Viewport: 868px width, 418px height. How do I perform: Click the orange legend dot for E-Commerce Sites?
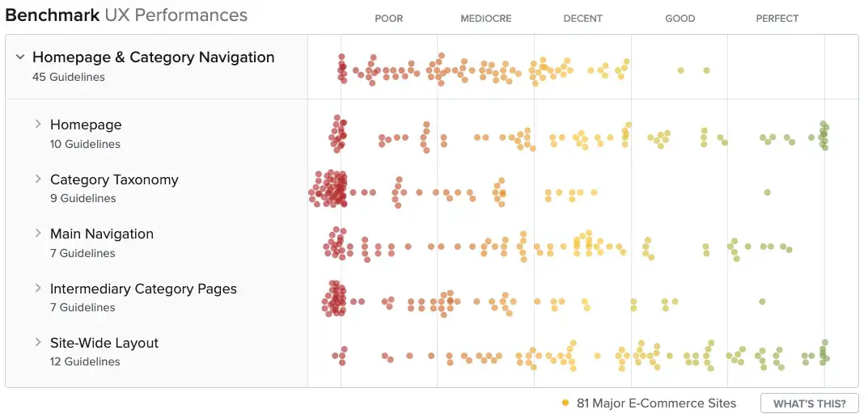pyautogui.click(x=565, y=403)
